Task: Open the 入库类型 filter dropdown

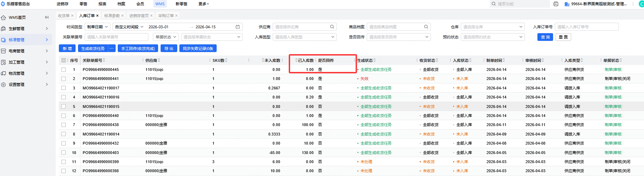Action: pyautogui.click(x=304, y=37)
